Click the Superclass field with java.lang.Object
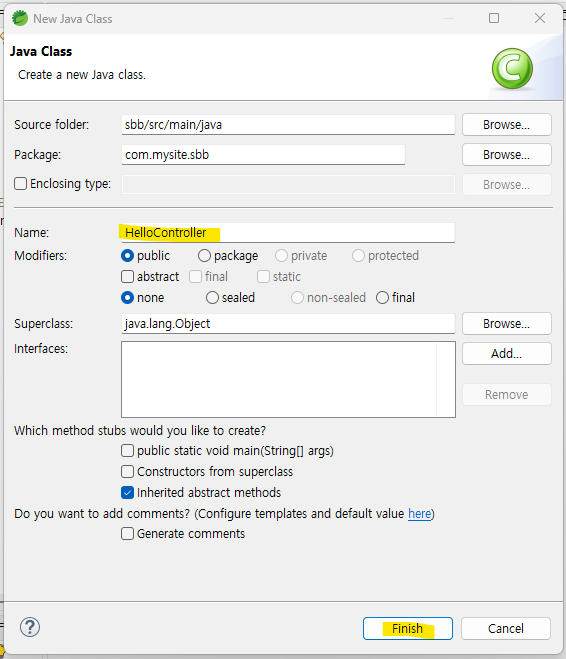The height and width of the screenshot is (659, 566). click(x=288, y=324)
